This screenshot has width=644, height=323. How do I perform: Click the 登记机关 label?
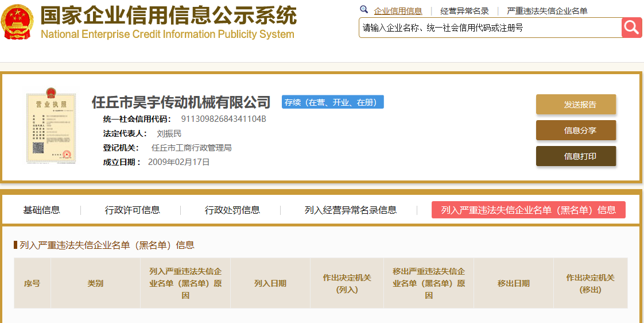(x=121, y=148)
